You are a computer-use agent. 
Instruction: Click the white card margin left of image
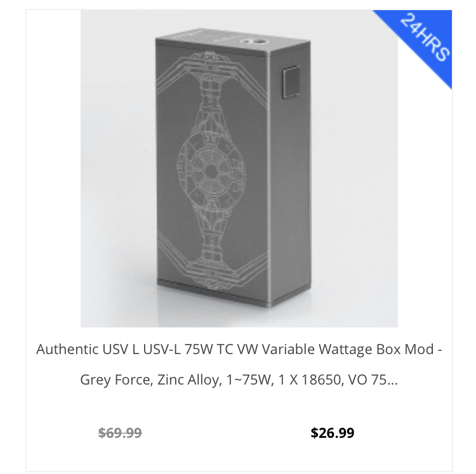(x=53, y=169)
